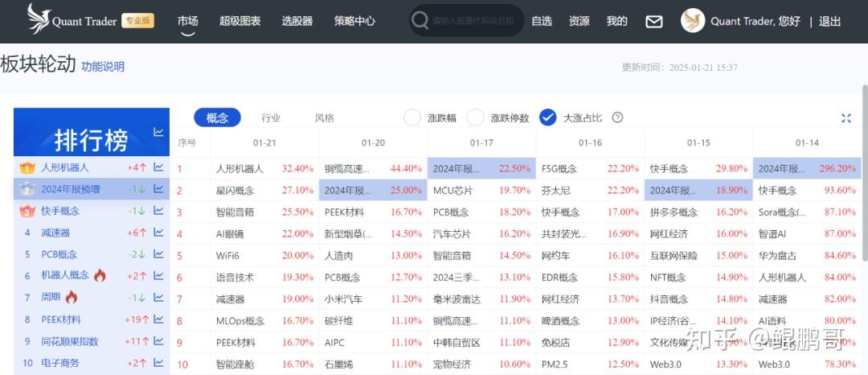
Task: Click flame icon next to 机器人概念
Action: coord(100,275)
